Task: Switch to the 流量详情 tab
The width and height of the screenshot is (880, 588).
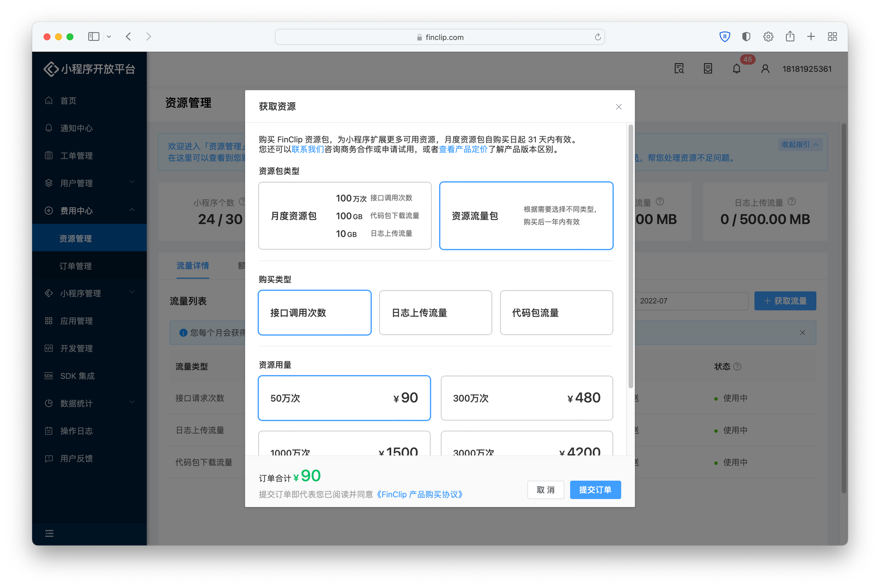Action: click(x=193, y=265)
